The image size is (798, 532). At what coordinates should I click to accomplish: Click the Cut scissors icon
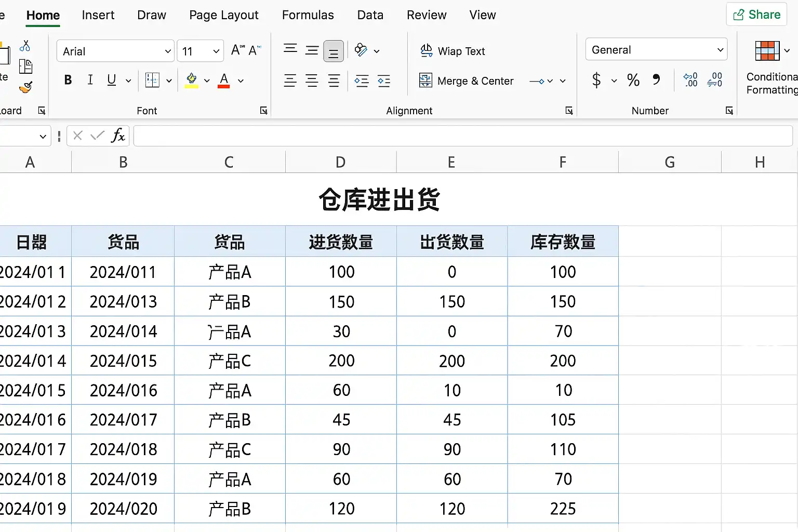(25, 46)
